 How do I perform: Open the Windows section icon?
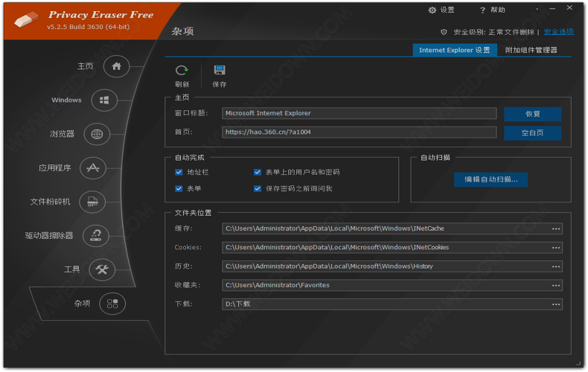tap(104, 100)
